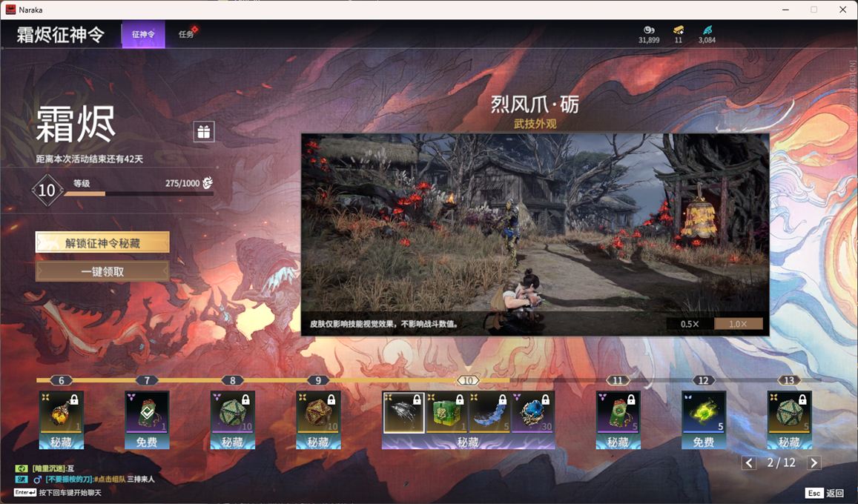Click Esc 返回 to go back
The height and width of the screenshot is (504, 858).
click(825, 493)
